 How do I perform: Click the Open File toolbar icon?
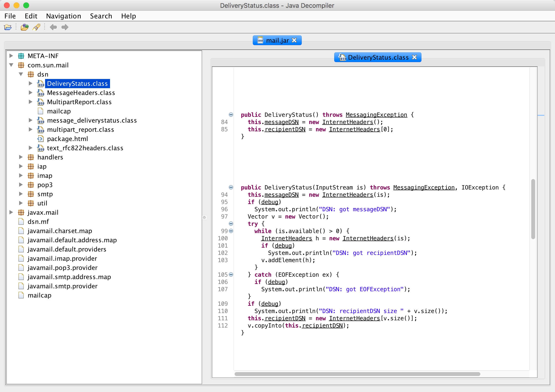[8, 27]
